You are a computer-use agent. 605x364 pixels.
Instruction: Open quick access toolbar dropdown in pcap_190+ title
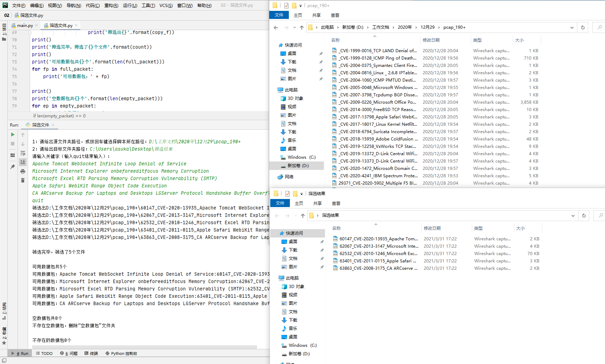point(300,6)
